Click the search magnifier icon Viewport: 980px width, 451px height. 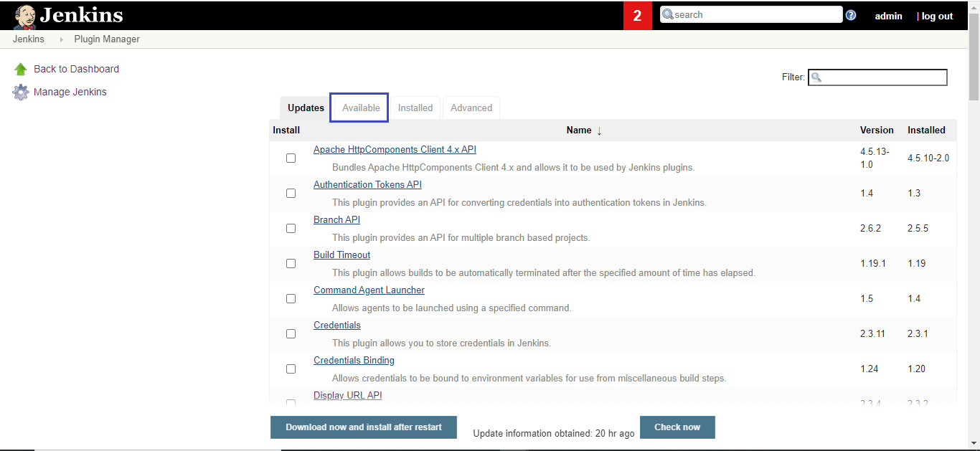668,14
